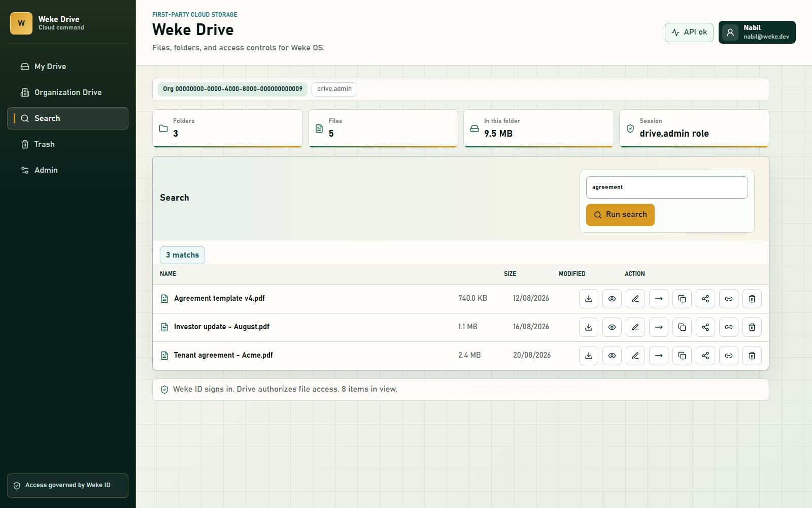The width and height of the screenshot is (812, 508).
Task: Select Search in sidebar navigation
Action: click(67, 118)
